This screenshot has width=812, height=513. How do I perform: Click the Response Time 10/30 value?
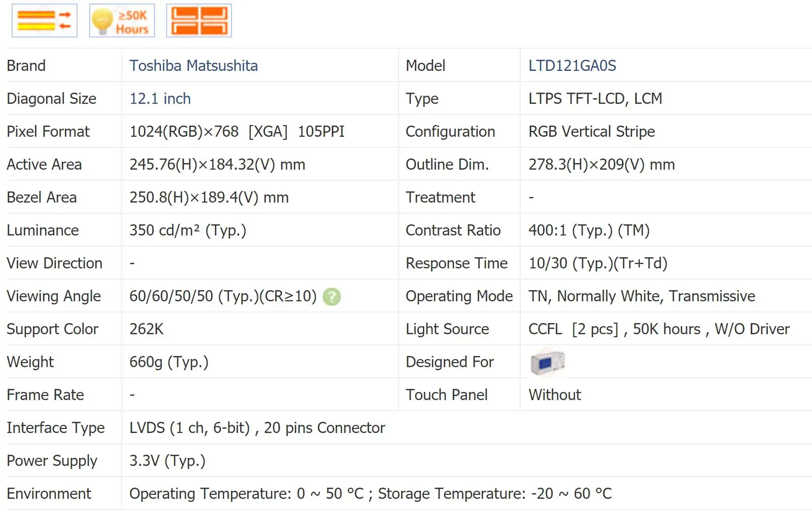(x=598, y=263)
